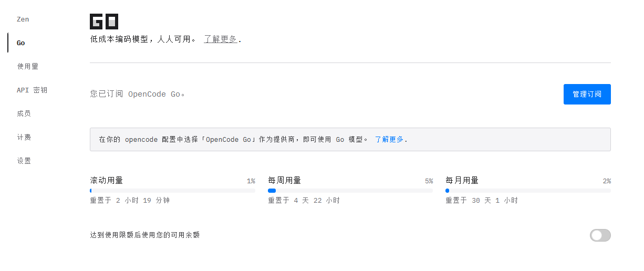Click the opencode config instruction text
The image size is (644, 271).
(x=233, y=140)
